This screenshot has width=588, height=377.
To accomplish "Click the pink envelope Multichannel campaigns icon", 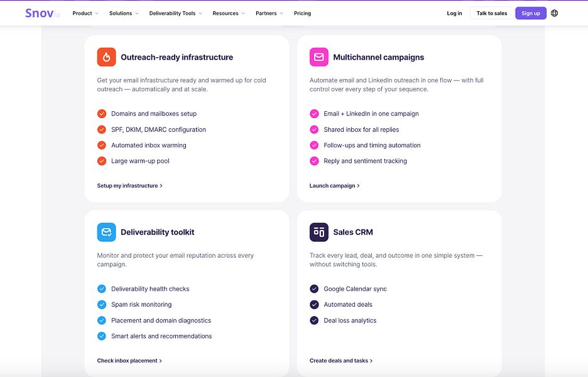I will (318, 57).
